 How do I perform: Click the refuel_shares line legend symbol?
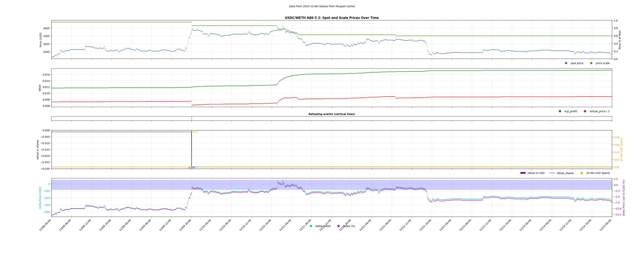point(552,173)
